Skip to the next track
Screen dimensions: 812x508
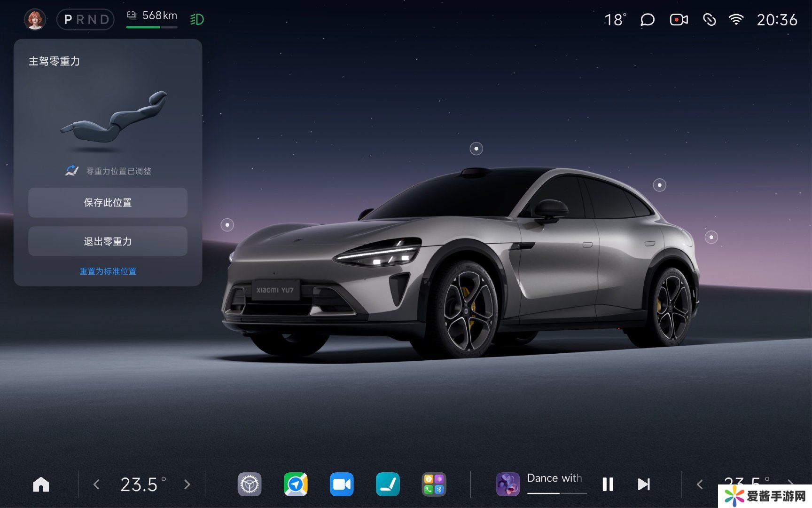(x=644, y=484)
